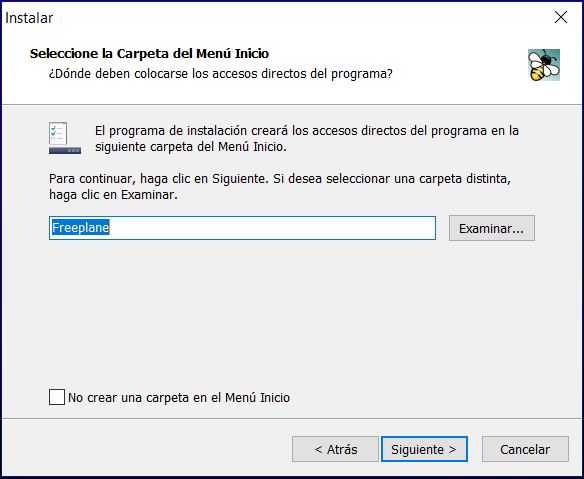Click the empty title bar area beside 'Instalar'
The width and height of the screenshot is (584, 479).
(x=298, y=17)
